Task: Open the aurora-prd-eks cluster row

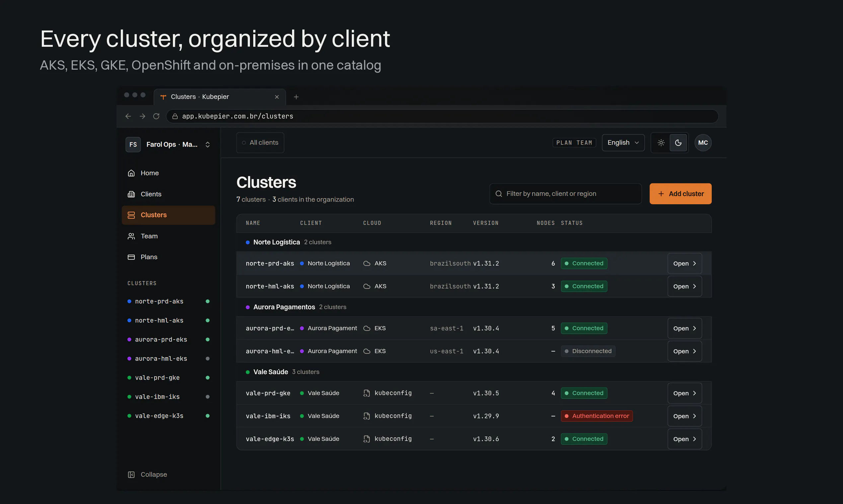Action: pos(684,328)
